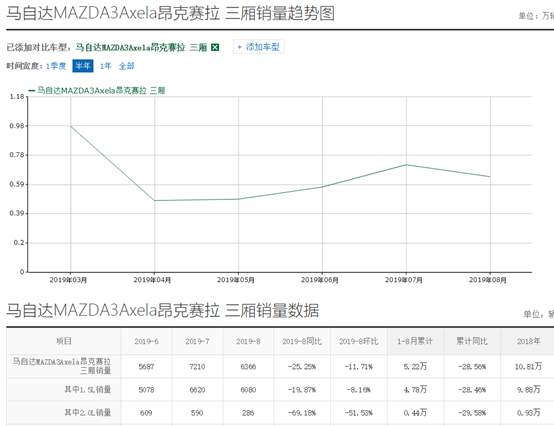Click the cell value -51.53%

coord(359,413)
